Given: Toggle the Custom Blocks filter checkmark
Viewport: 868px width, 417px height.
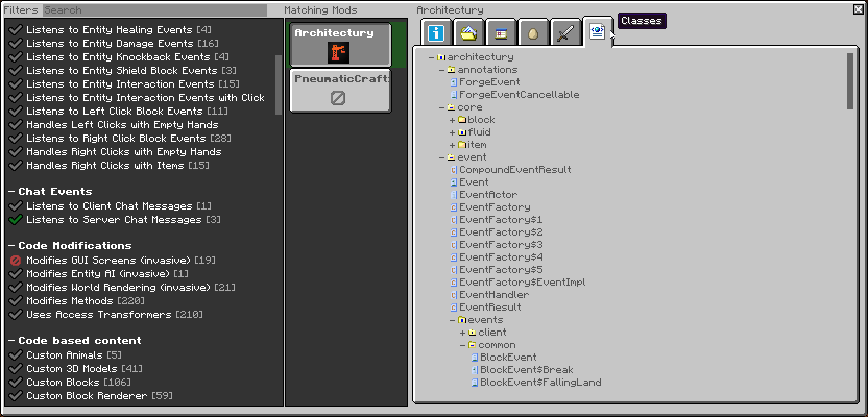Looking at the screenshot, I should click(x=16, y=382).
